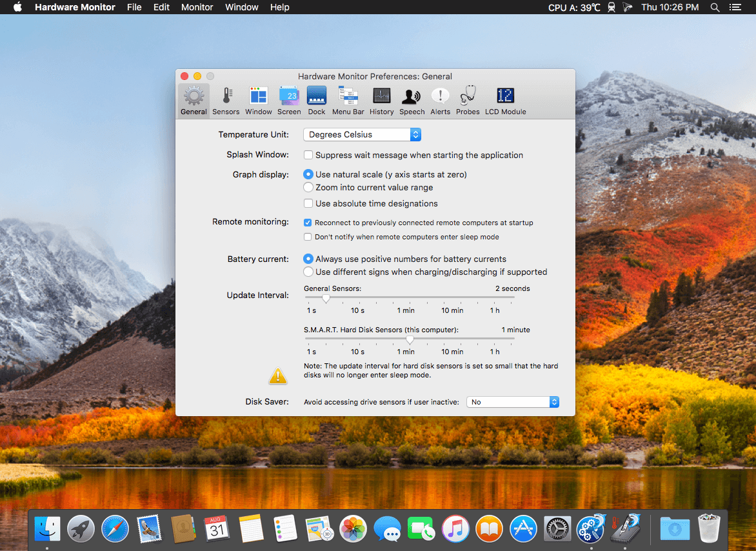Click the General Sensors interval slider thumb

326,298
